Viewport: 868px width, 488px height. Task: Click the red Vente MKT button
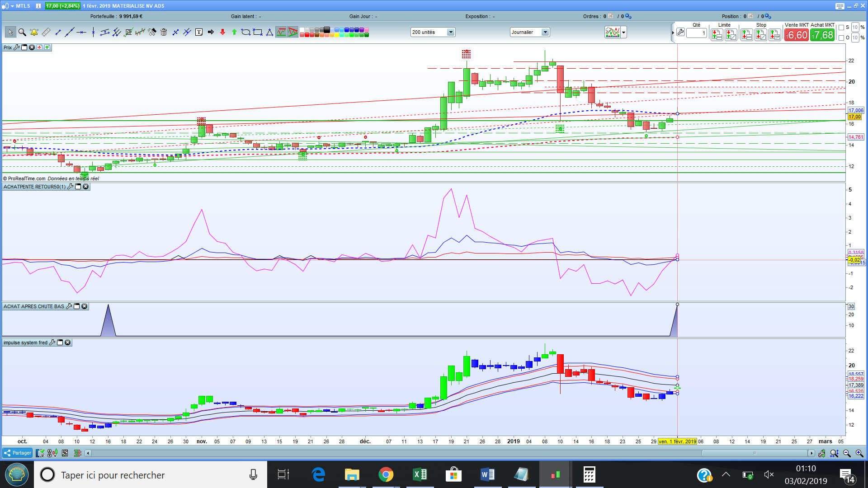coord(797,35)
